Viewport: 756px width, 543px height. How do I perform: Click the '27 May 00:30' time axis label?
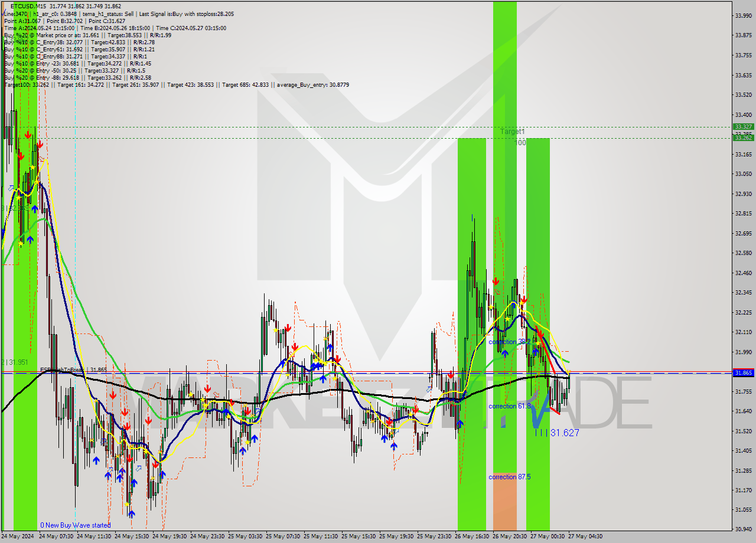[x=547, y=537]
